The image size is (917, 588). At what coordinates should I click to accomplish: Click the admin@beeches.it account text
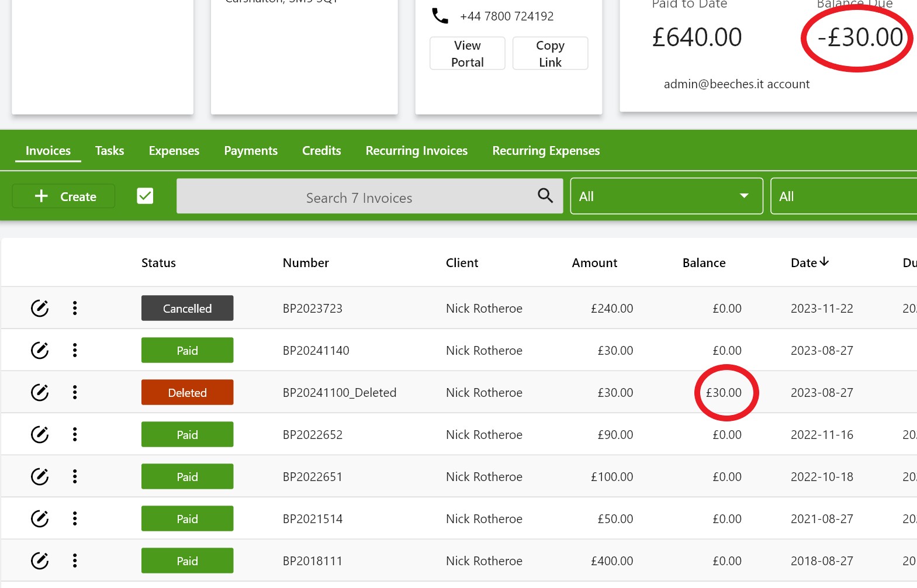click(736, 84)
